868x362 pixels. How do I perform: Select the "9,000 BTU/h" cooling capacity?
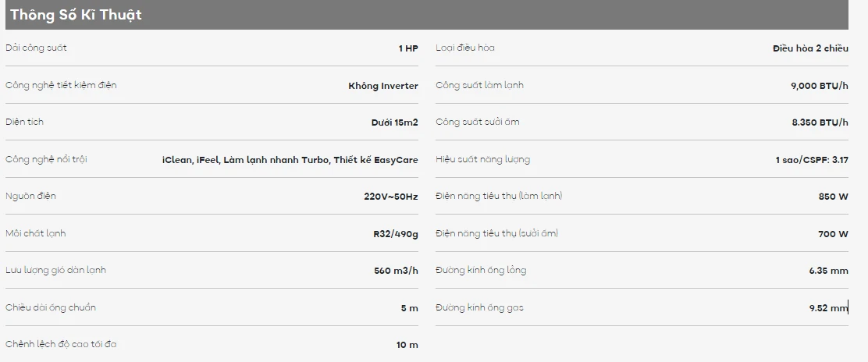(819, 86)
